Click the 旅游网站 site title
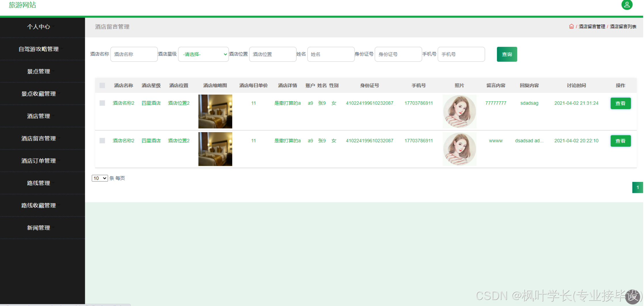The image size is (644, 306). click(x=22, y=5)
